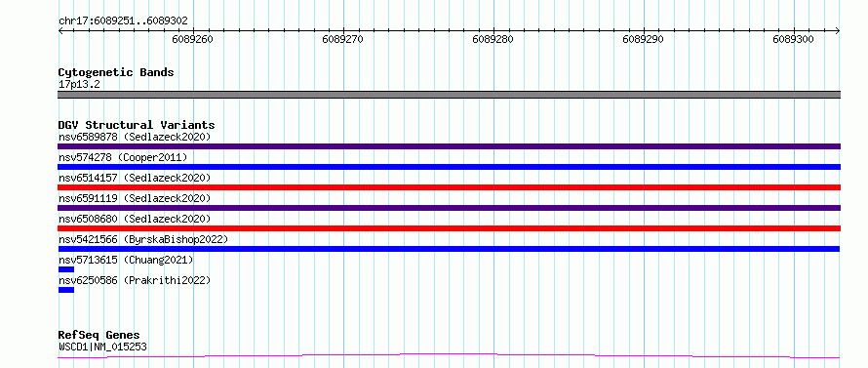Open the RefSeq Genes track heading

point(99,336)
